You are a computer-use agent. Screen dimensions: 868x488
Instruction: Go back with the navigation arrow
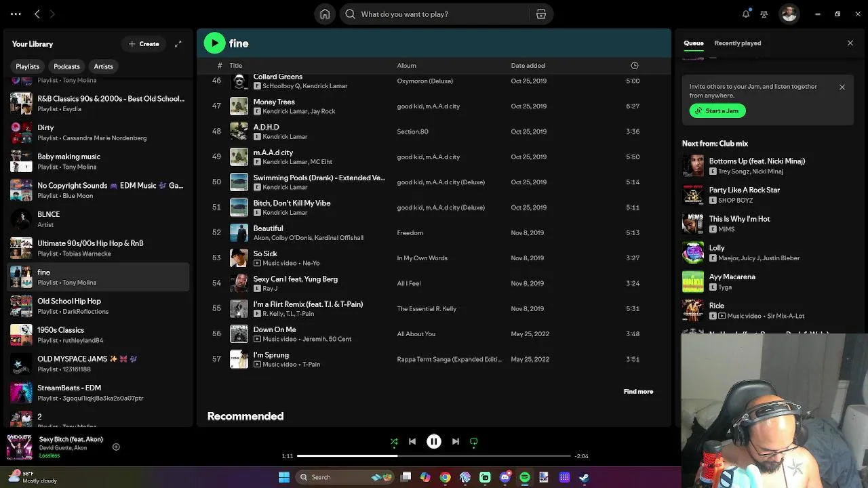[37, 14]
